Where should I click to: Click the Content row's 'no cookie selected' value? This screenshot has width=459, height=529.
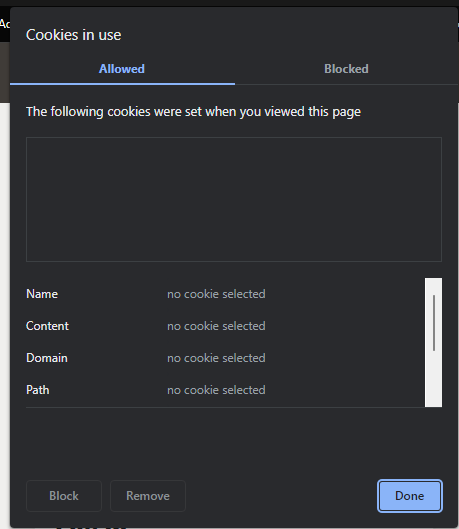[x=216, y=326]
